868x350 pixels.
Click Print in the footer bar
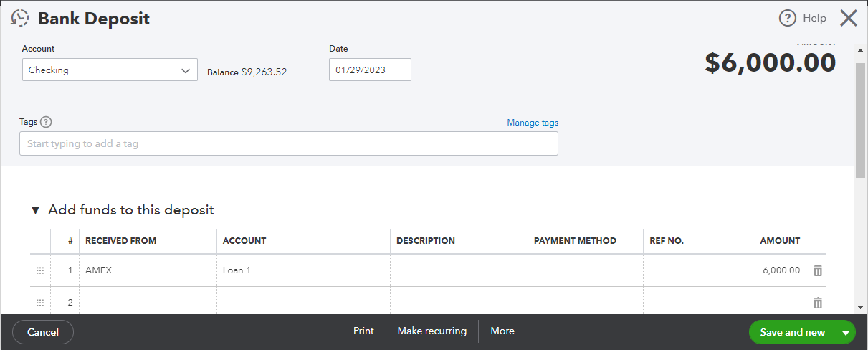pyautogui.click(x=363, y=331)
